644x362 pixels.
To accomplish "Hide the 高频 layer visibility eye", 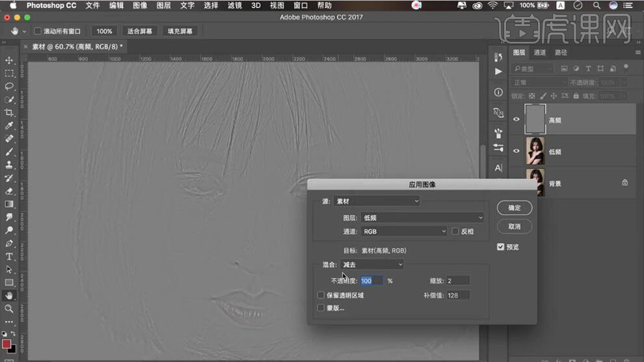I will (x=517, y=119).
